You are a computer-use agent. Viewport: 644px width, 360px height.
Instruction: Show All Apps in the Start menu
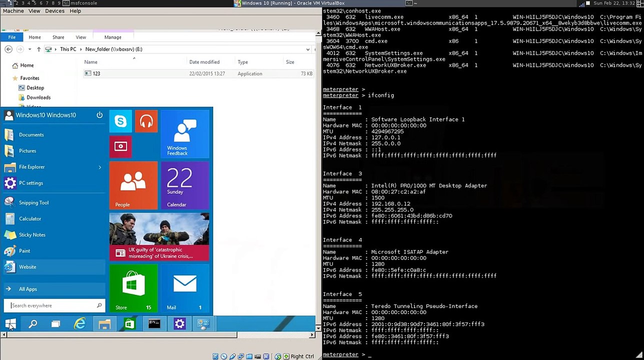[54, 289]
